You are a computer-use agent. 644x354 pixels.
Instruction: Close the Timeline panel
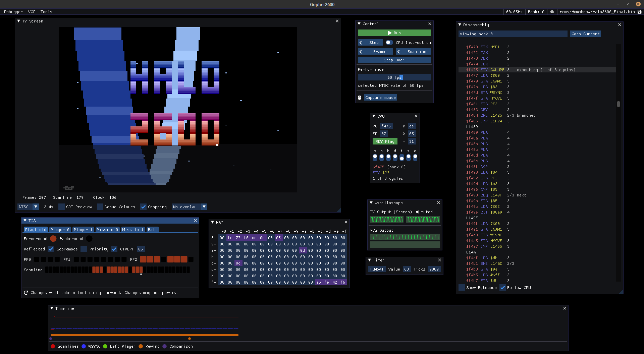tap(565, 308)
